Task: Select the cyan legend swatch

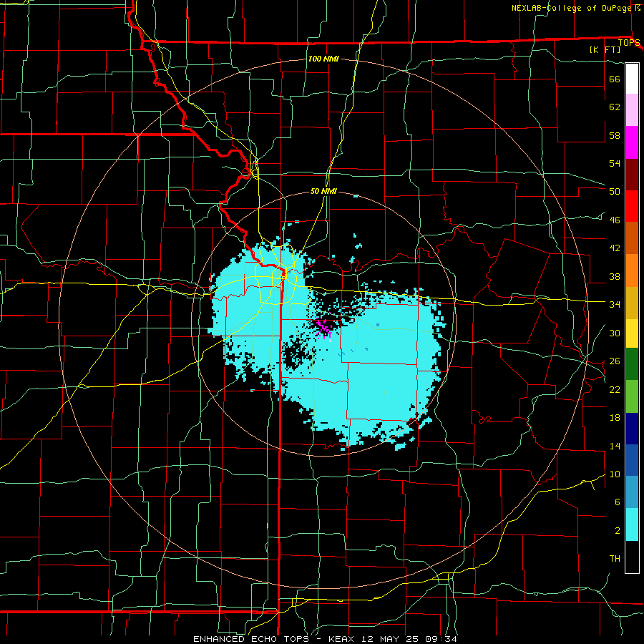Action: 632,525
